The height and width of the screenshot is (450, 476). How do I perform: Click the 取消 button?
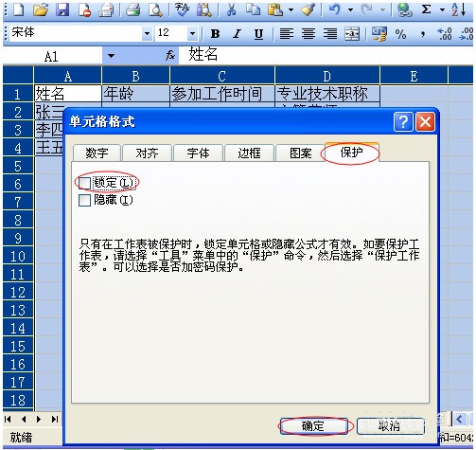[391, 426]
